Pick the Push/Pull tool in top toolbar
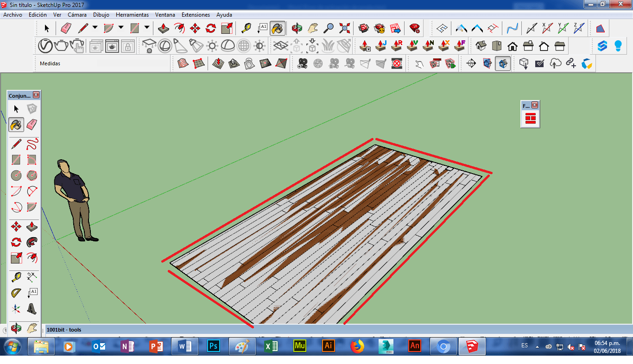Viewport: 633px width, 364px height. coord(163,28)
